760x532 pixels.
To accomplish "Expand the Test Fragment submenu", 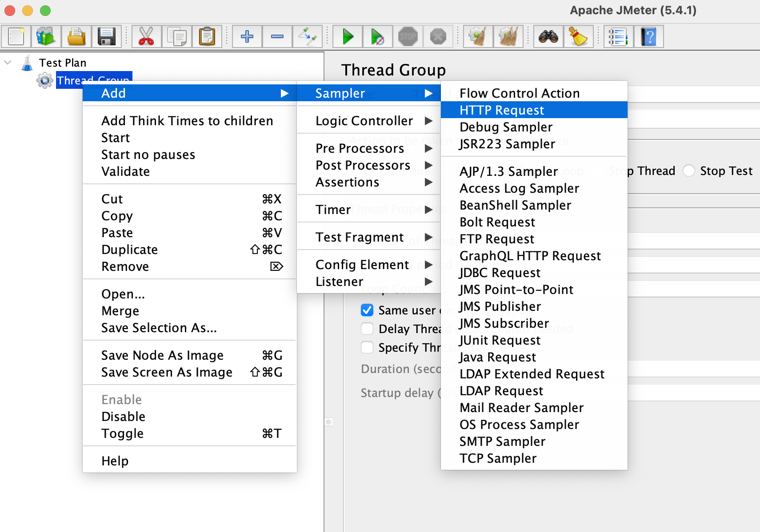I will [x=368, y=237].
